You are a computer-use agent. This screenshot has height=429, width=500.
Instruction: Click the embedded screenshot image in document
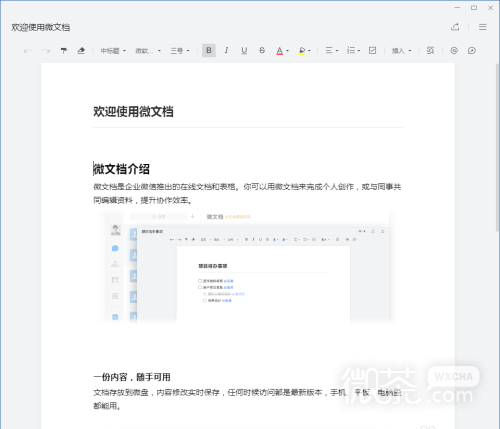247,267
